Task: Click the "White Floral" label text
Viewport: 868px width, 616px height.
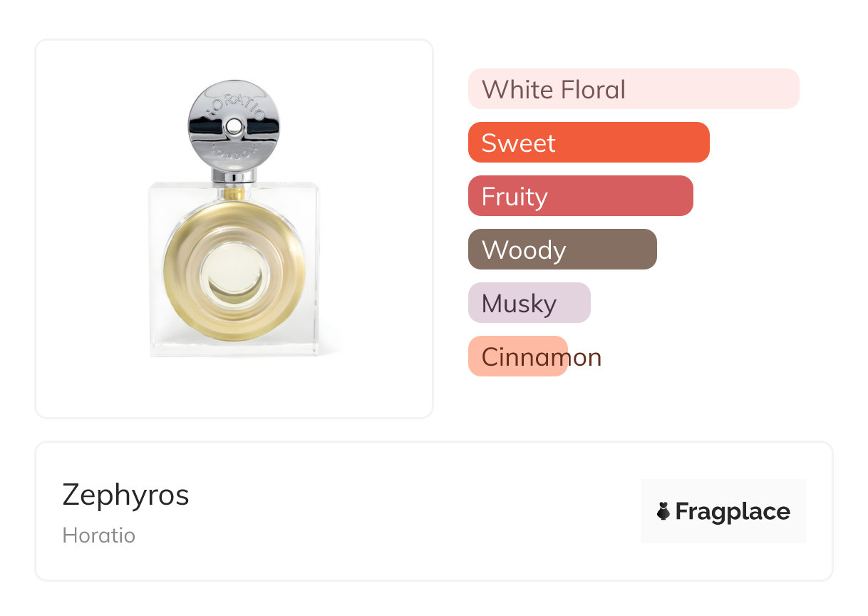Action: 554,90
